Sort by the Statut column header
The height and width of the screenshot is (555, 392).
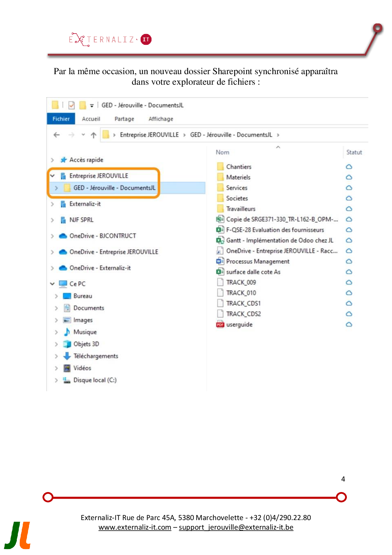pyautogui.click(x=354, y=152)
